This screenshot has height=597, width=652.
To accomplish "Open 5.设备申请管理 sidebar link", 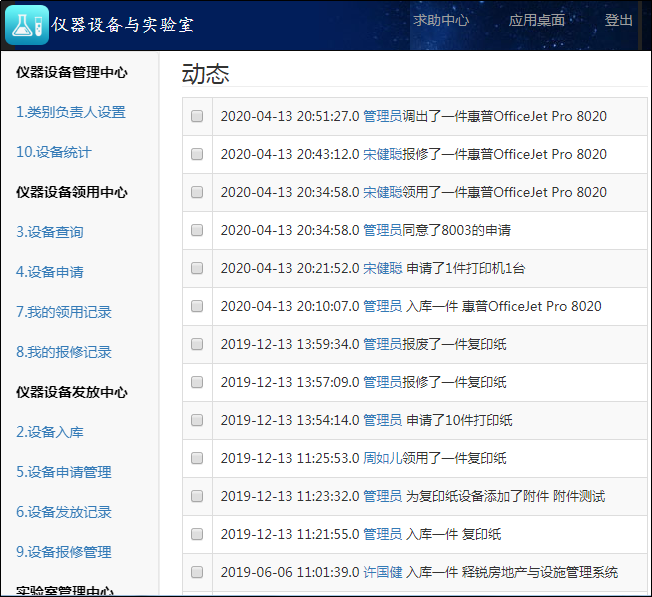I will (64, 472).
